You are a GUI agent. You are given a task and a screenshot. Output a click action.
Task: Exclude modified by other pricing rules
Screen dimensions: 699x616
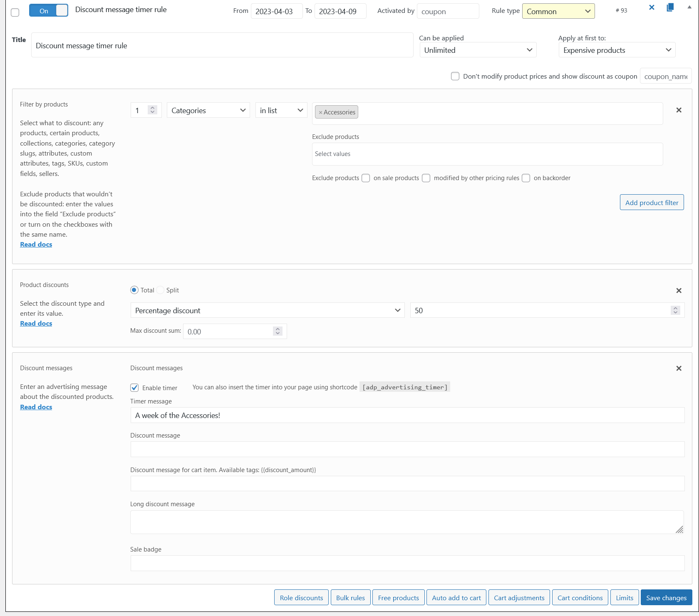point(426,178)
